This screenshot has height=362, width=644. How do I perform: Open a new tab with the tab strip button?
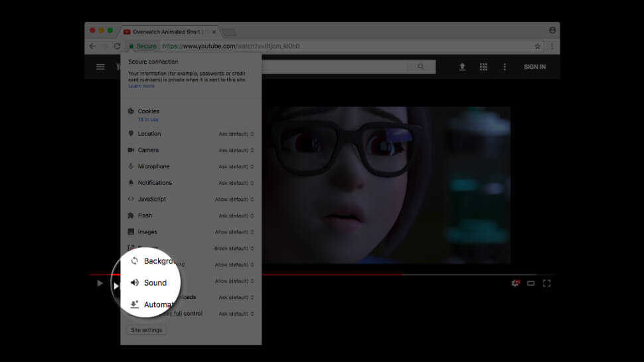pos(229,32)
